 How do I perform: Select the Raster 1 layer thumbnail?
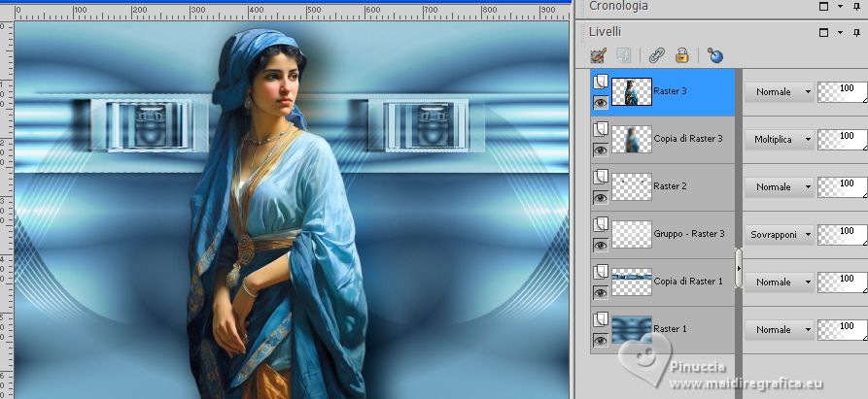(632, 329)
